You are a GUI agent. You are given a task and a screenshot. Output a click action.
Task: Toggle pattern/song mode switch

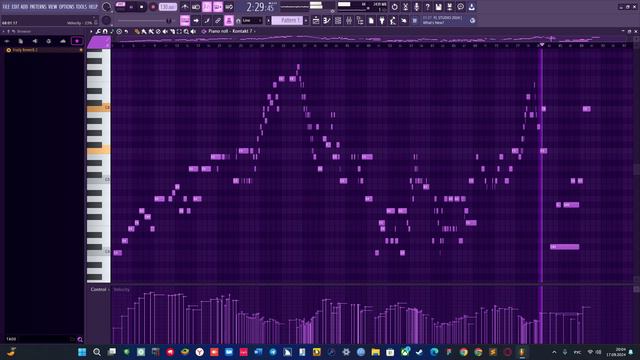[x=120, y=5]
